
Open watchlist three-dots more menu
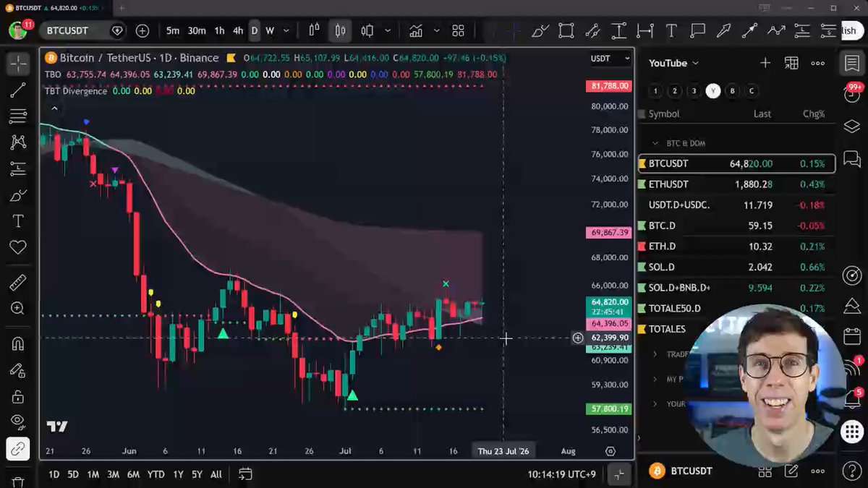pyautogui.click(x=817, y=63)
